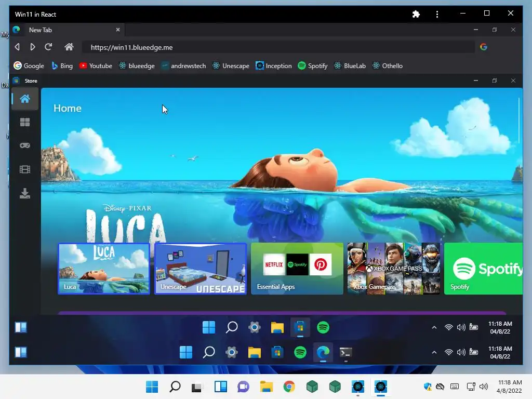Open the Google bookmark
Screen dimensions: 532x399
(x=29, y=66)
